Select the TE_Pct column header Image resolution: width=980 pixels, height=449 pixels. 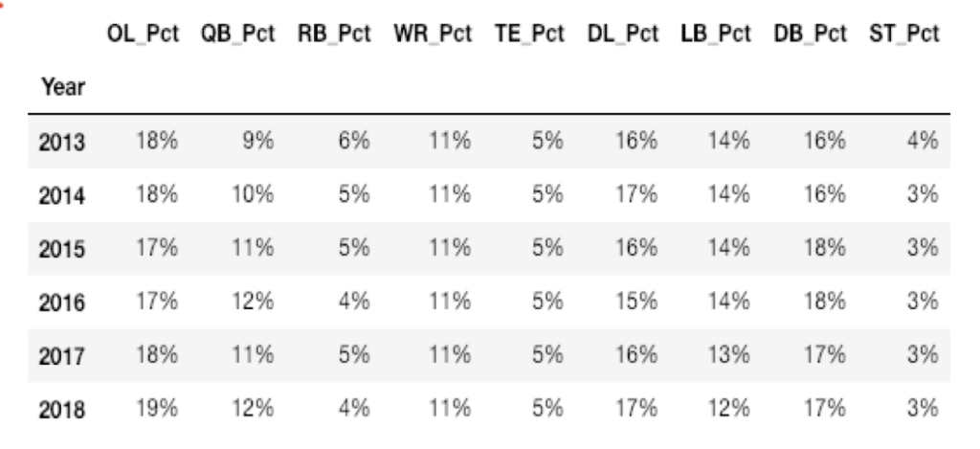click(x=529, y=34)
